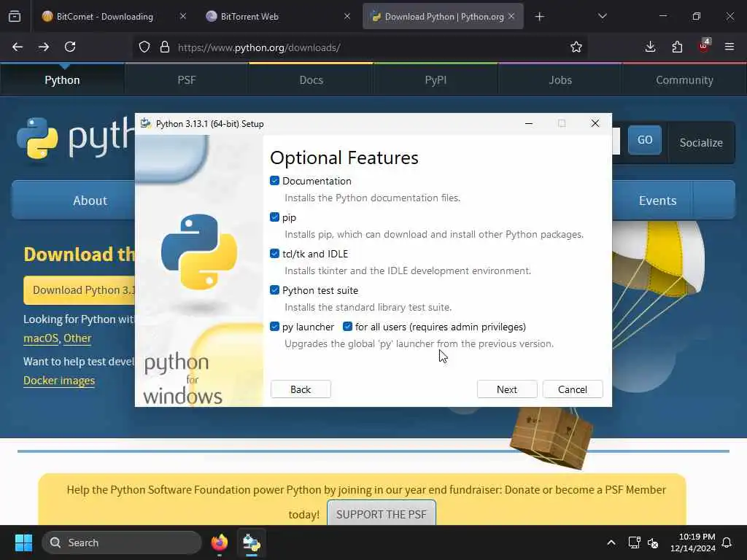The image size is (747, 560).
Task: Expand the list all tabs chevron
Action: tap(602, 16)
